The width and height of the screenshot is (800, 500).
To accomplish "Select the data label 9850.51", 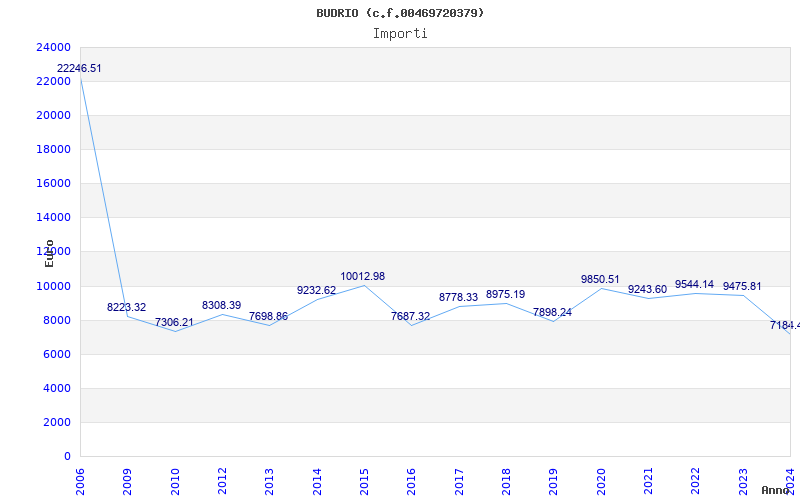I will tap(600, 280).
